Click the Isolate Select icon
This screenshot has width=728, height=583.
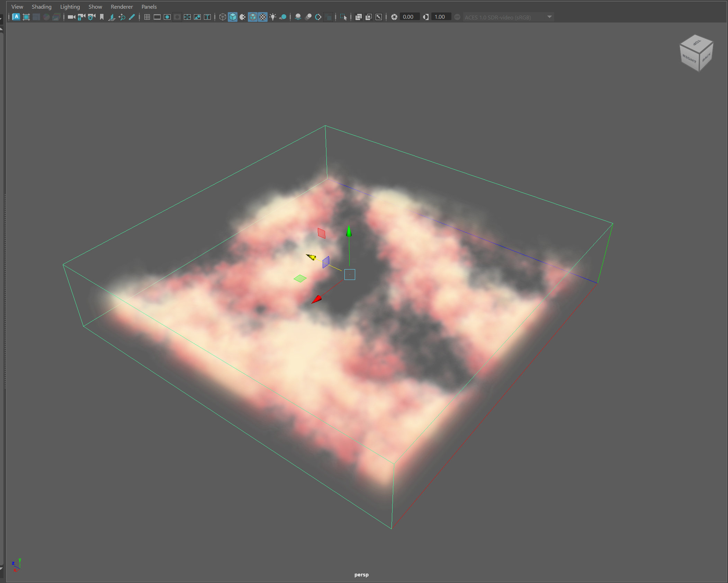343,17
